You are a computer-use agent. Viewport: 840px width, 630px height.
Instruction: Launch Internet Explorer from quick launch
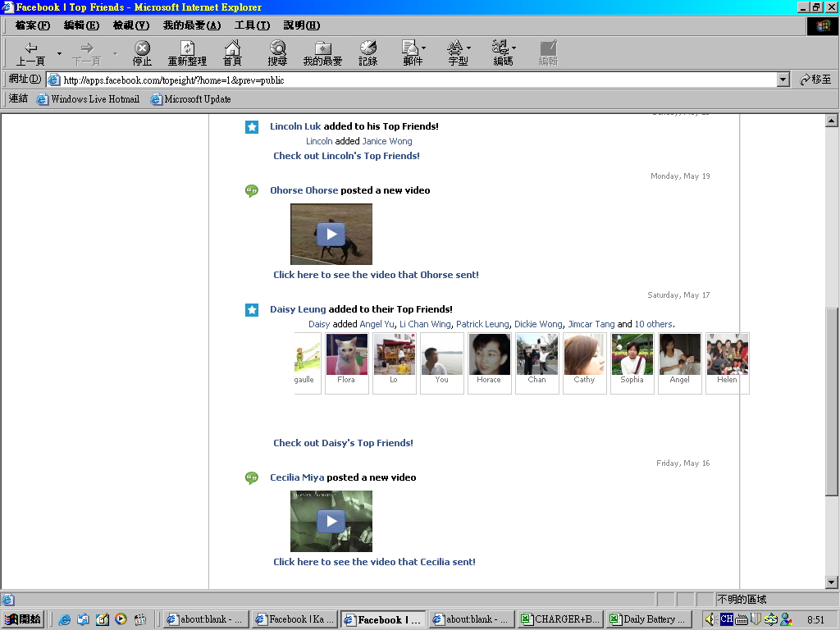click(x=64, y=619)
